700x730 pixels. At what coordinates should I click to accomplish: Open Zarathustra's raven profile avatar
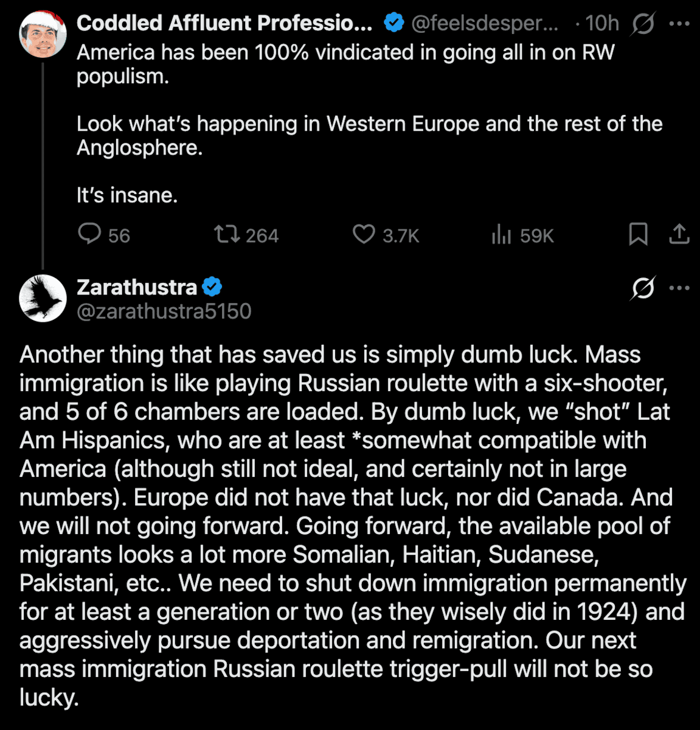[x=43, y=298]
